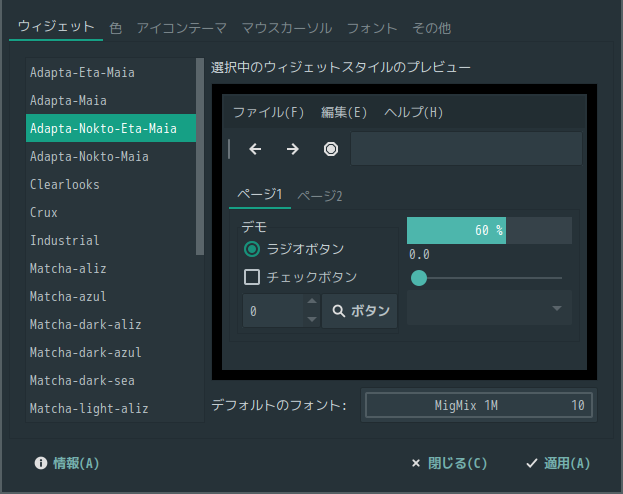Select the Matcha-dark-sea style

click(x=111, y=380)
